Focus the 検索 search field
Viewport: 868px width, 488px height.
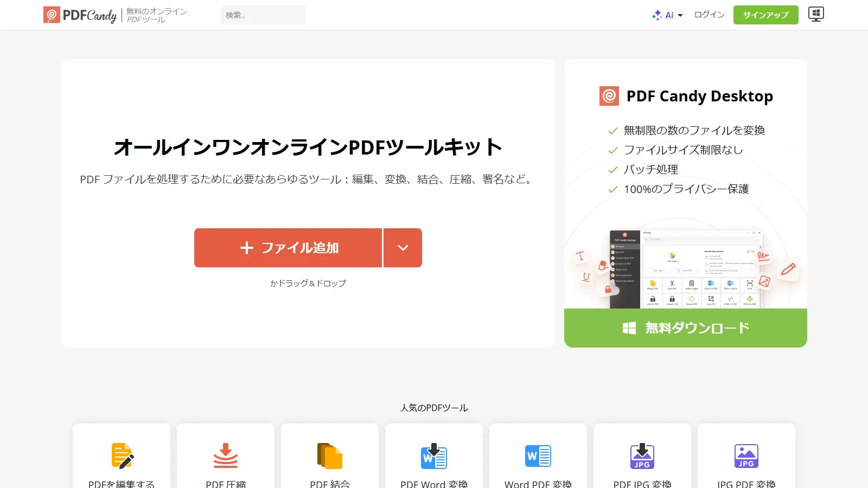pyautogui.click(x=263, y=15)
